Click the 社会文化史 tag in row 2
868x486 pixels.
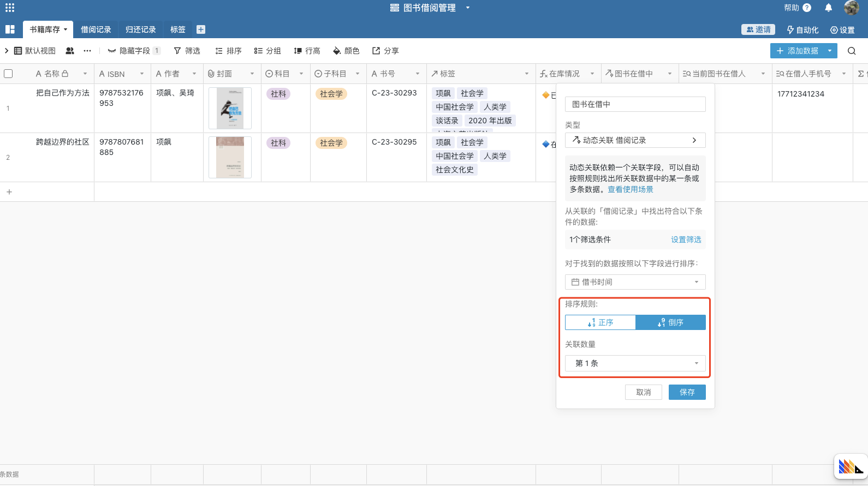455,170
